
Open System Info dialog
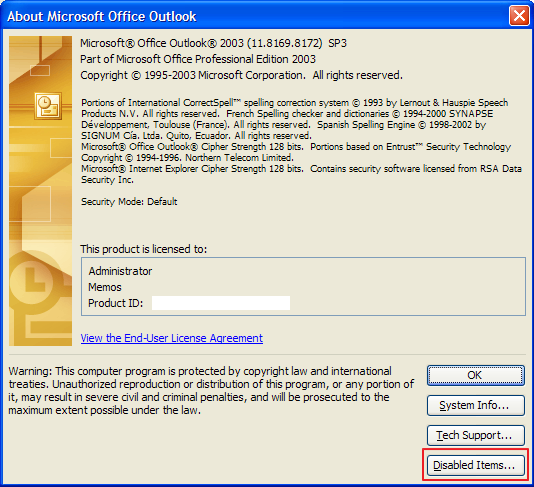click(x=476, y=405)
